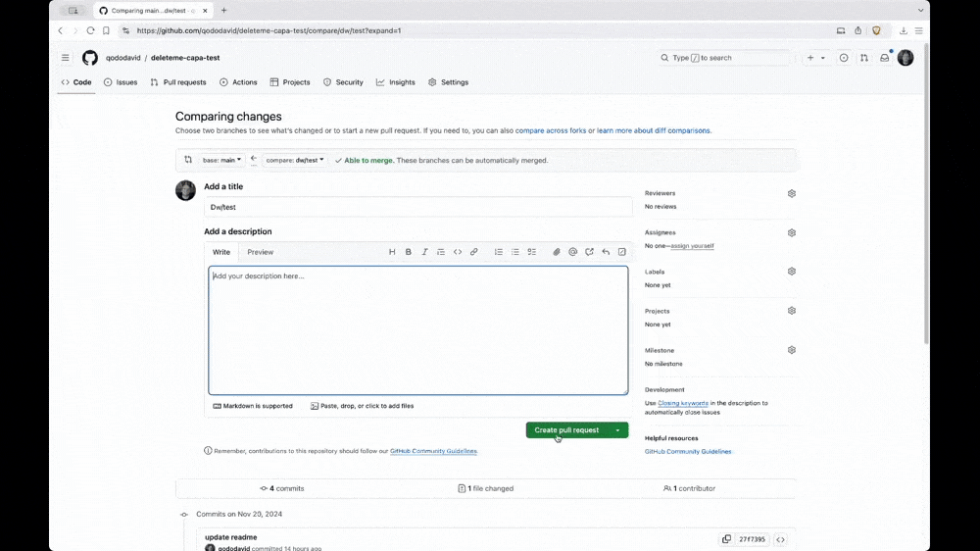The height and width of the screenshot is (551, 980).
Task: Click assign yourself link
Action: point(692,246)
